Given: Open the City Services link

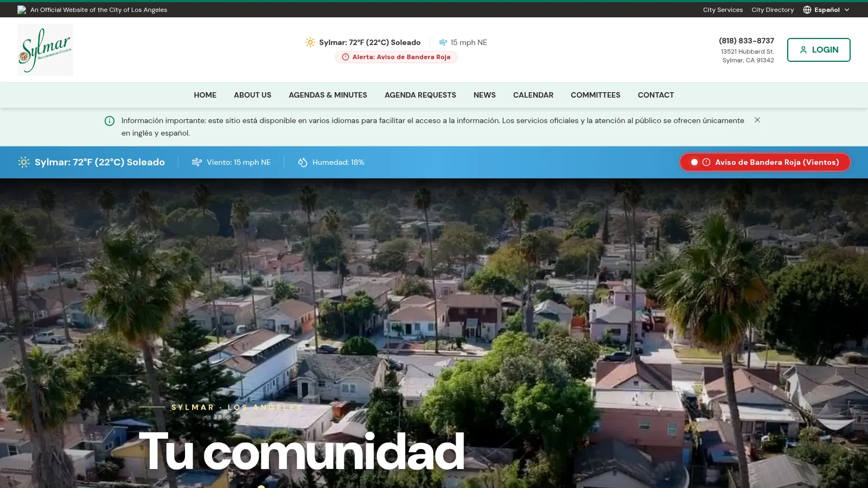Looking at the screenshot, I should [723, 10].
